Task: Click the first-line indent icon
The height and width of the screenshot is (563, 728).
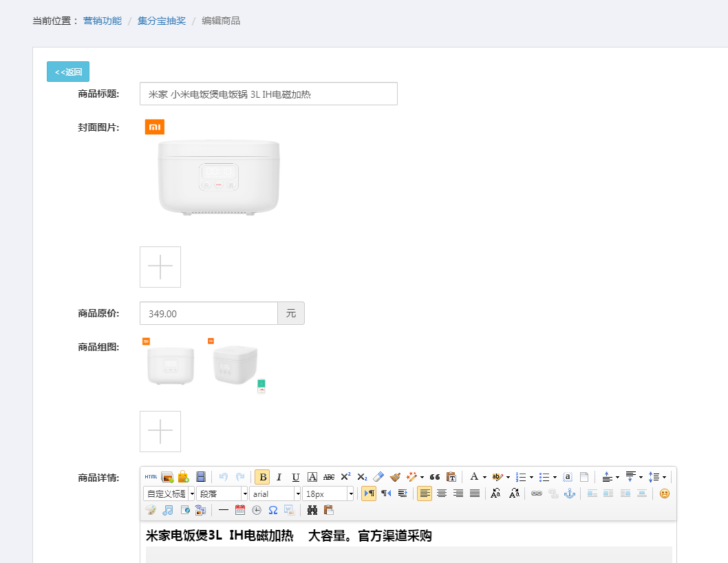Action: [403, 493]
